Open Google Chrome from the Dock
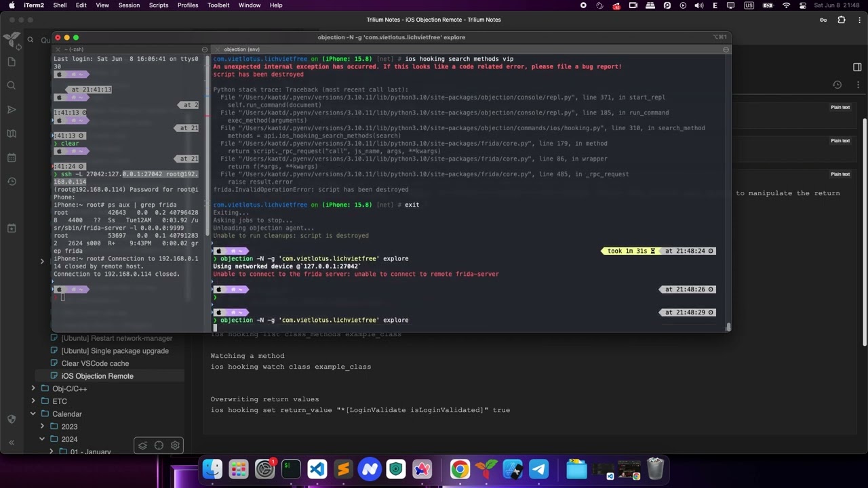868x488 pixels. pos(460,469)
